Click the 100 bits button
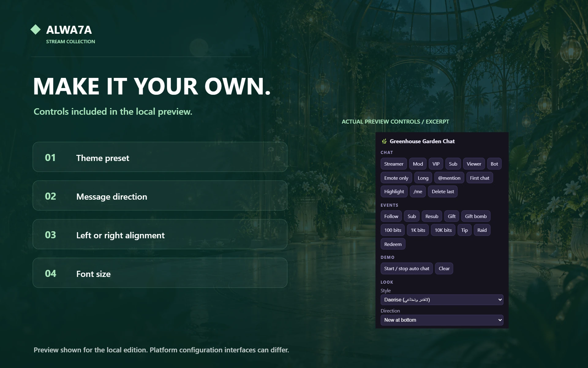This screenshot has width=588, height=368. coord(393,230)
